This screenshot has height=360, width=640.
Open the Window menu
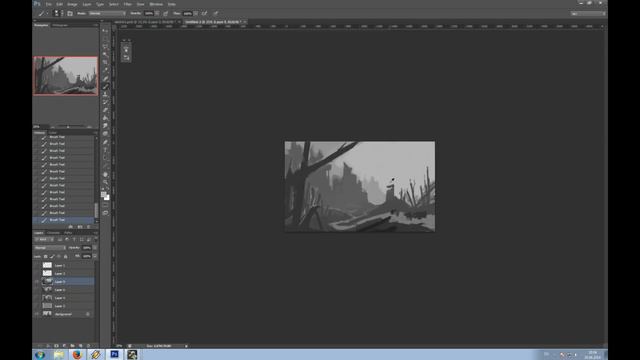pyautogui.click(x=156, y=4)
